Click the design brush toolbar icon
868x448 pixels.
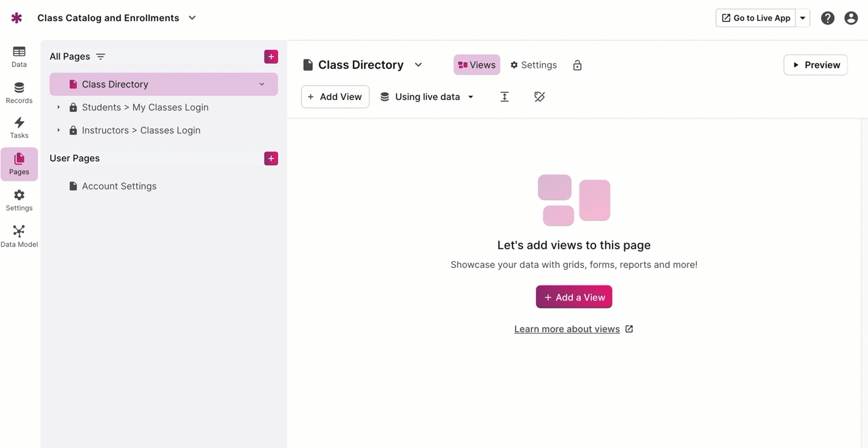(x=539, y=97)
